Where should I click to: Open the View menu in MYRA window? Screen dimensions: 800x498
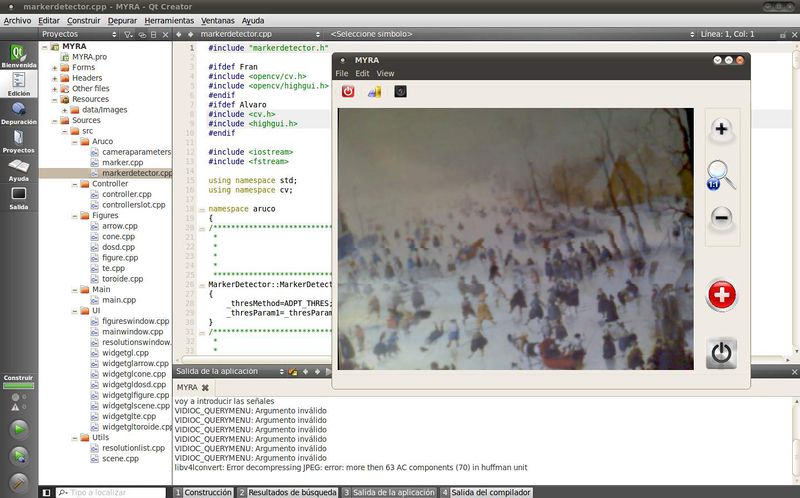click(385, 73)
